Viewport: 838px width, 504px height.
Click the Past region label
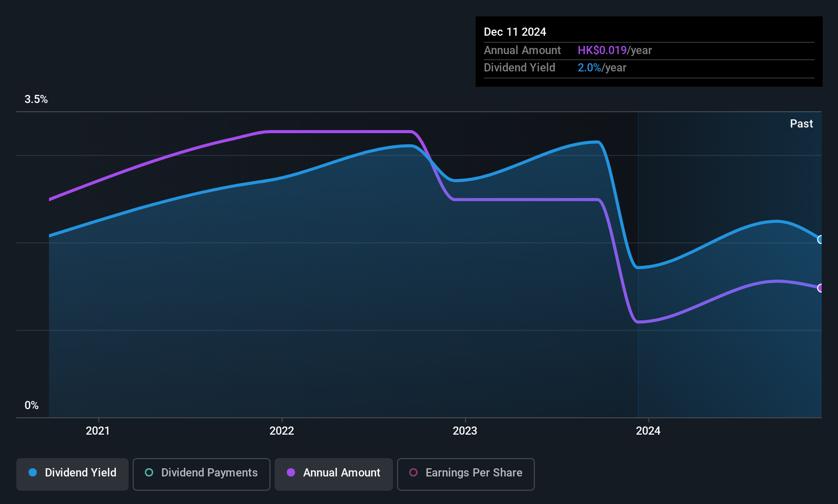(801, 123)
